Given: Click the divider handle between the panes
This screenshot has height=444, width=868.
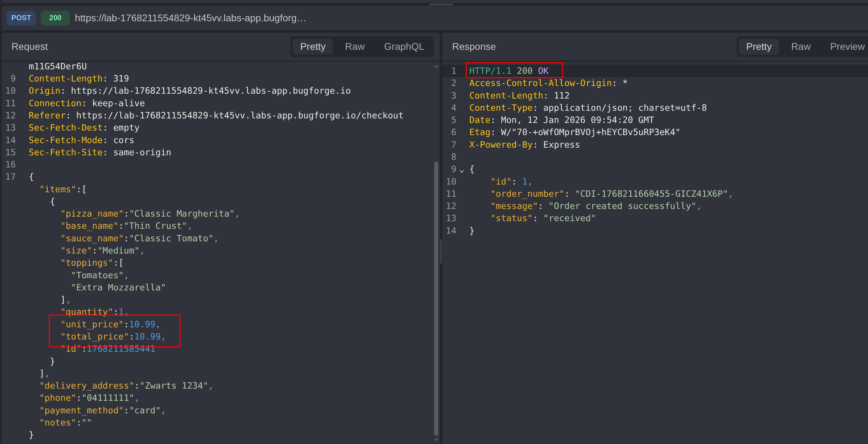Looking at the screenshot, I should point(441,251).
